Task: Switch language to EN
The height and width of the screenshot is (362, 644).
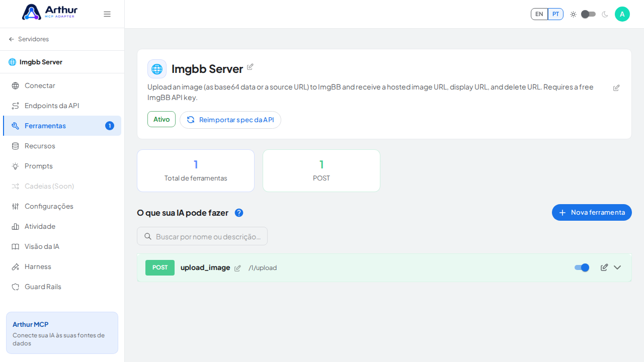Action: coord(539,14)
